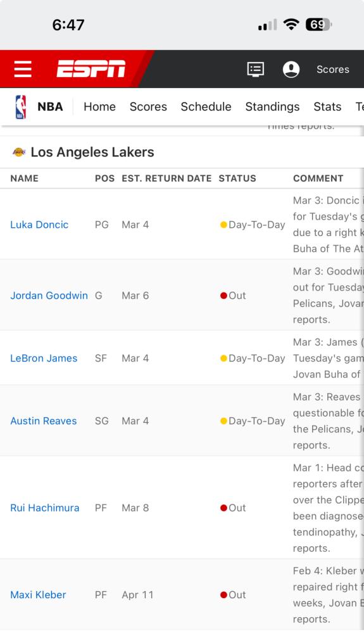This screenshot has height=633, width=364.
Task: Tap the NAME column header
Action: click(x=24, y=179)
